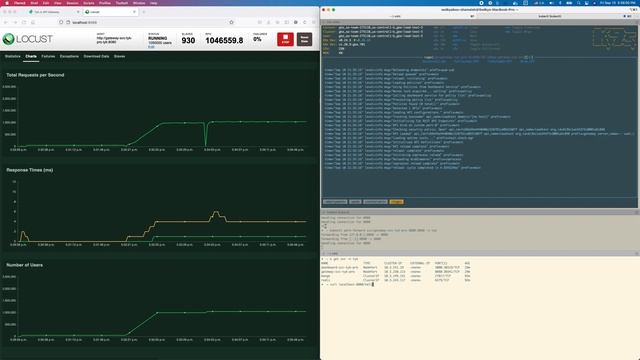640x360 pixels.
Task: Click the Bluetooth icon in the menu bar
Action: [560, 3]
